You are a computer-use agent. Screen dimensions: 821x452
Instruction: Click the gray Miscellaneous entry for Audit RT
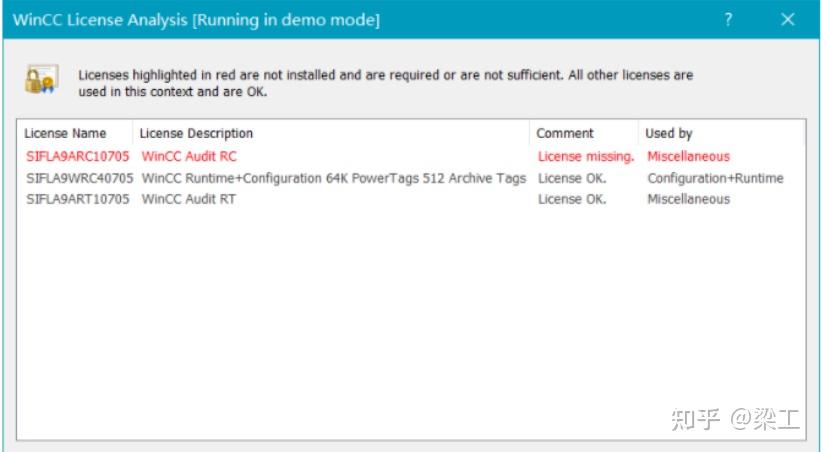coord(688,199)
